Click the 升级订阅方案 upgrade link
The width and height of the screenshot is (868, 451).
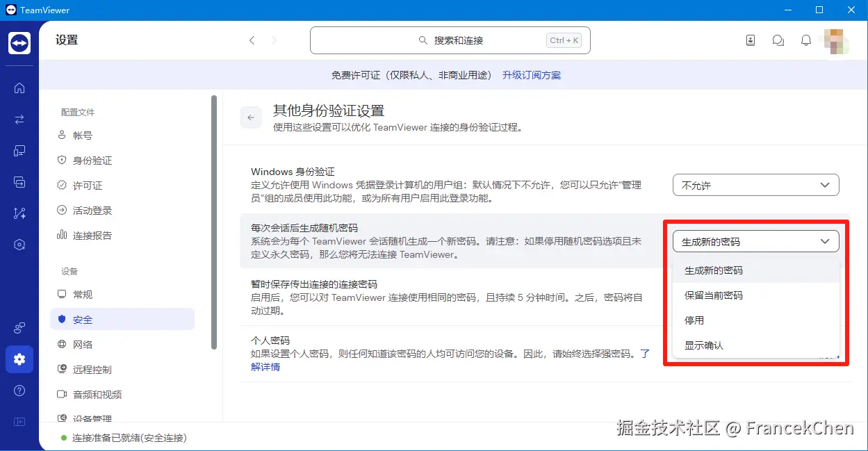532,75
